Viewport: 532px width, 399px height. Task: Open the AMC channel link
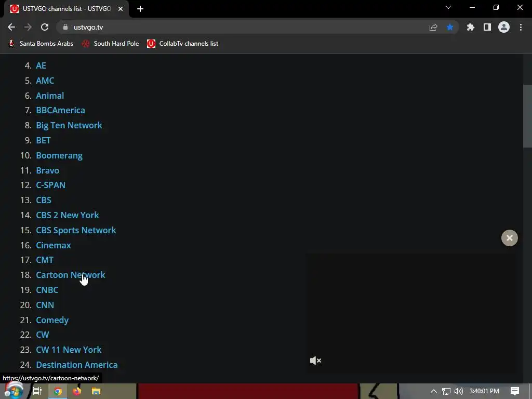click(x=45, y=81)
